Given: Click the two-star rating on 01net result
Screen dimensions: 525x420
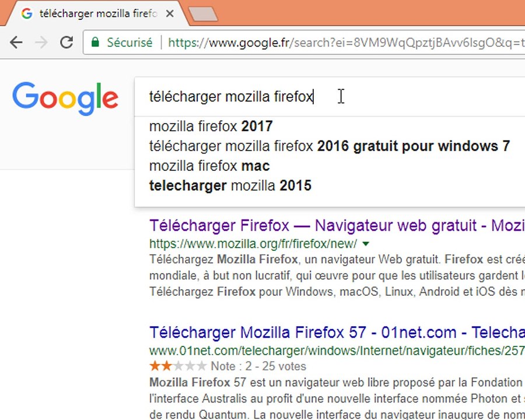Looking at the screenshot, I should click(178, 366).
